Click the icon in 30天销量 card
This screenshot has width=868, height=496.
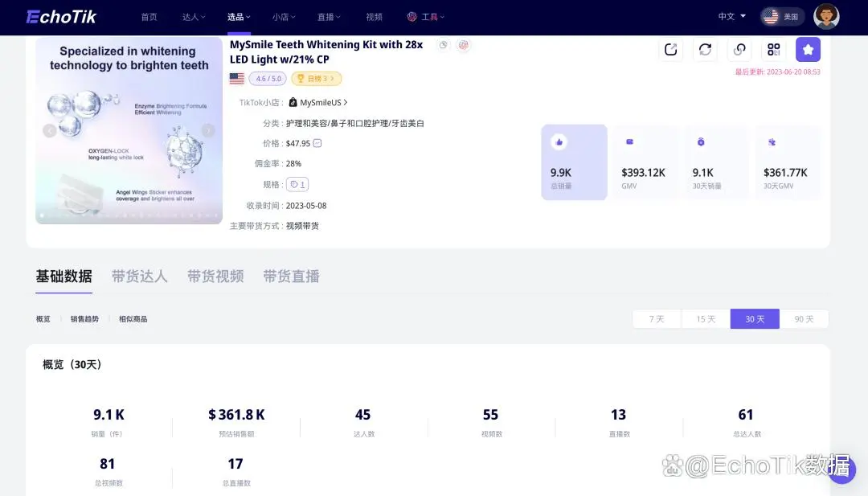click(x=701, y=141)
